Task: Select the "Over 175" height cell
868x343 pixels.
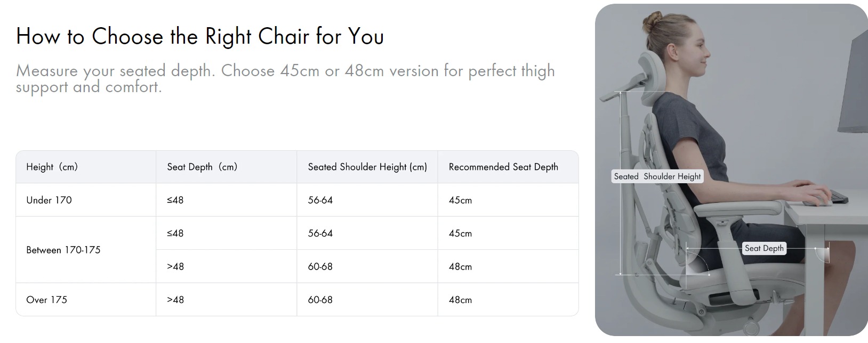Action: [47, 300]
